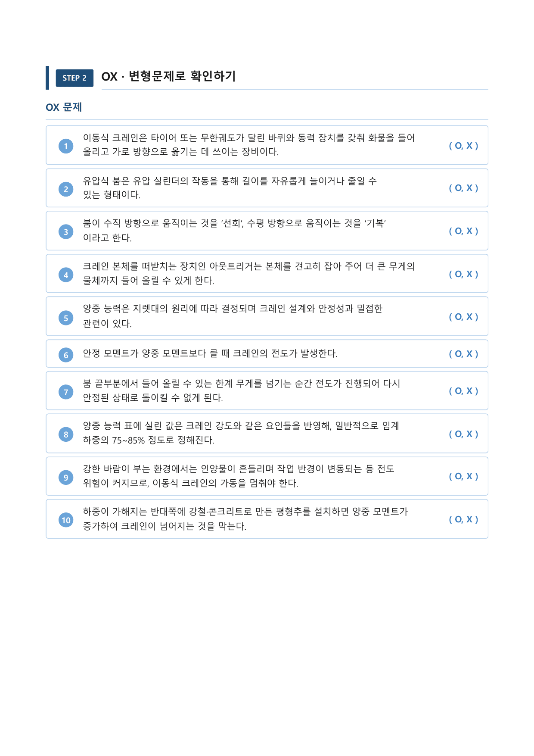The height and width of the screenshot is (756, 534).
Task: Choose X for the 평형추 question
Action: 469,519
